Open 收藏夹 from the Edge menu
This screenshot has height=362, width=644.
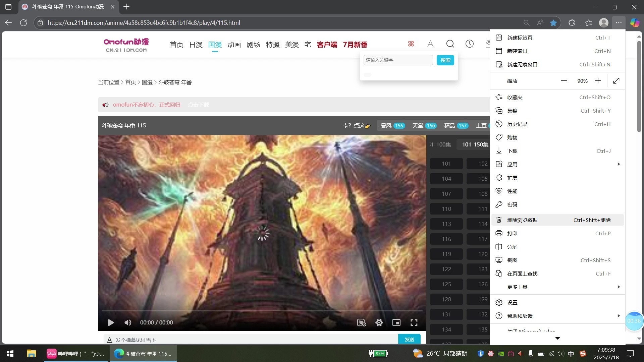point(557,97)
